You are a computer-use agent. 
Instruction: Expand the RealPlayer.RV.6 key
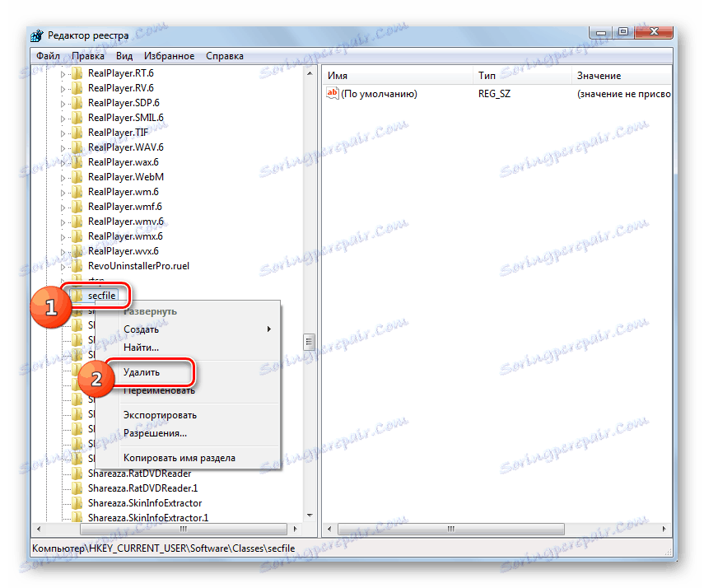[x=63, y=88]
